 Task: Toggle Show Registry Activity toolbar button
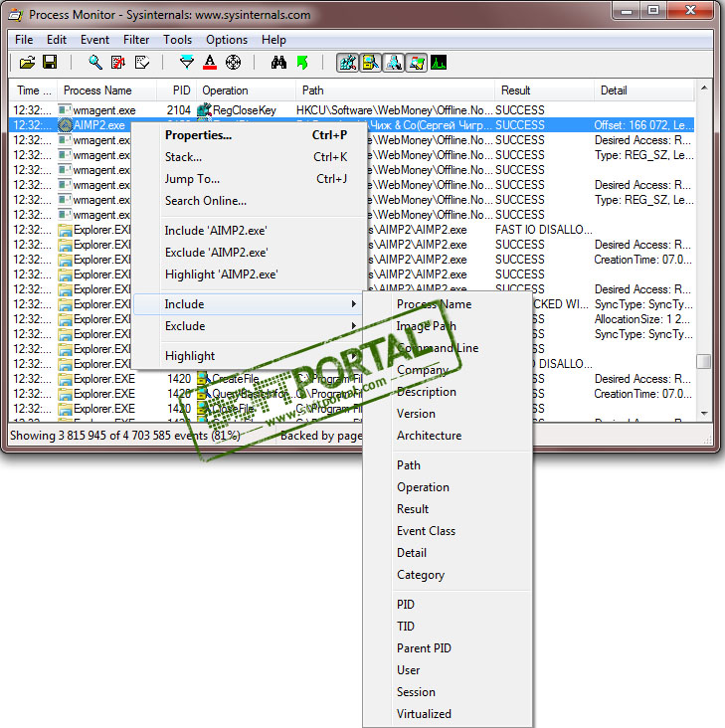click(x=348, y=63)
